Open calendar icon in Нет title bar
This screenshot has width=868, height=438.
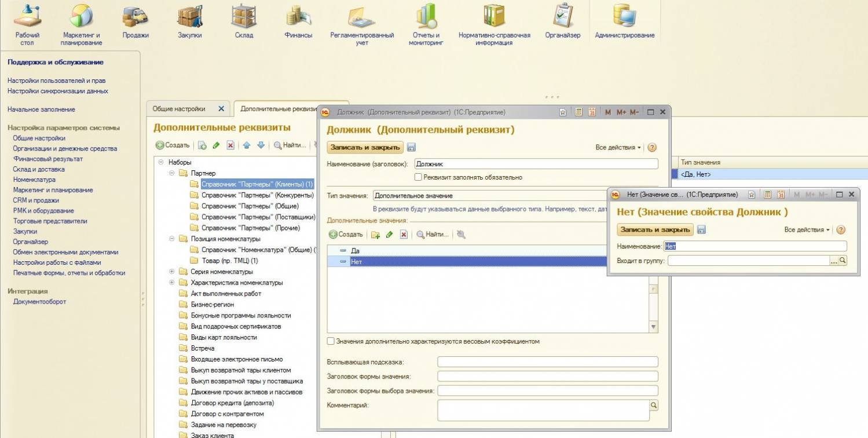pyautogui.click(x=781, y=195)
